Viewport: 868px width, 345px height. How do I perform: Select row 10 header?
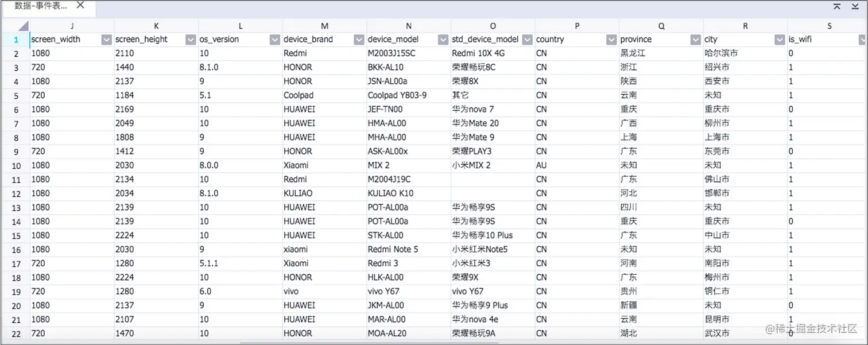[15, 165]
